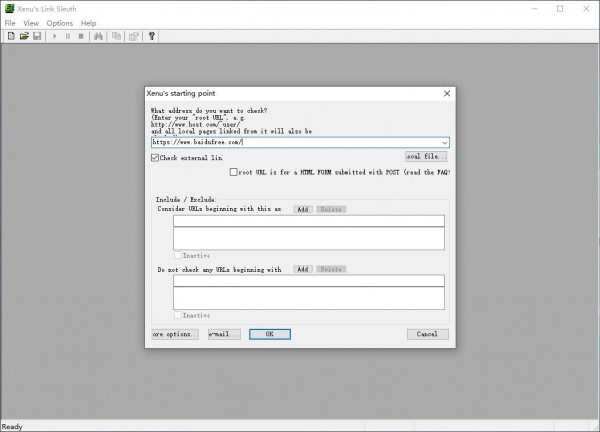Enable root URL HTML FORM POST checkbox

(x=233, y=172)
